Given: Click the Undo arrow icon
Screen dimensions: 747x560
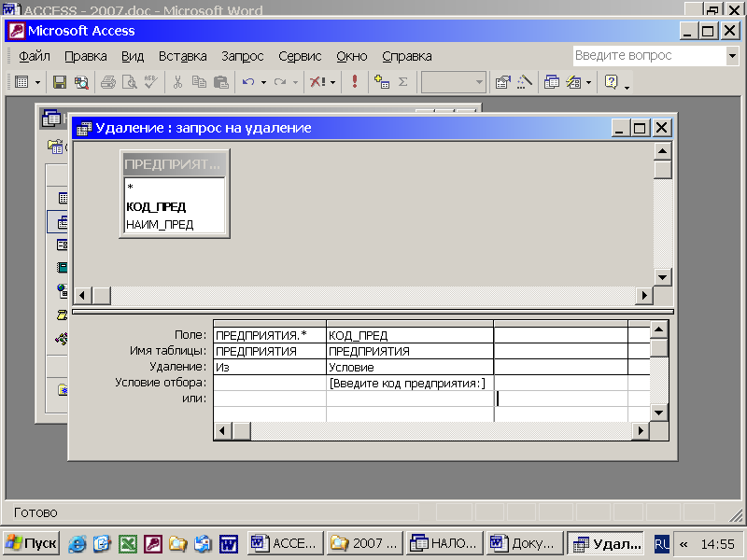Looking at the screenshot, I should pos(248,82).
